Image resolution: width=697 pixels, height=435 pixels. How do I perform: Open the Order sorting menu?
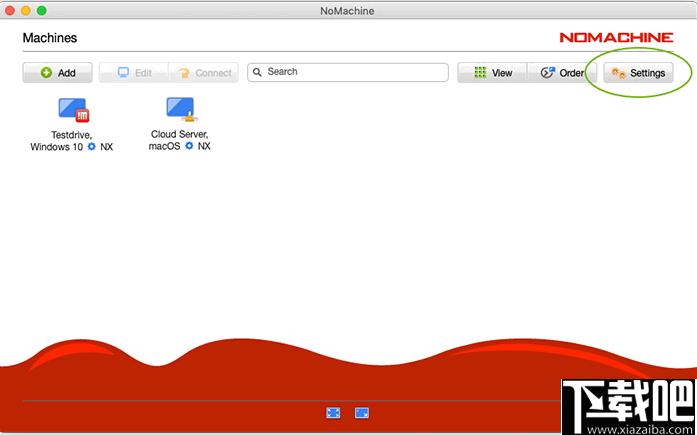pos(562,72)
